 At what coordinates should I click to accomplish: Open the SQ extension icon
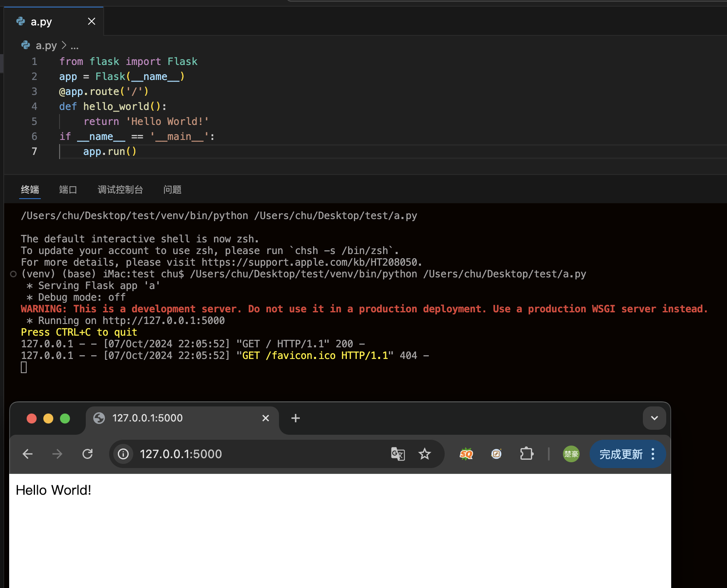pos(466,454)
